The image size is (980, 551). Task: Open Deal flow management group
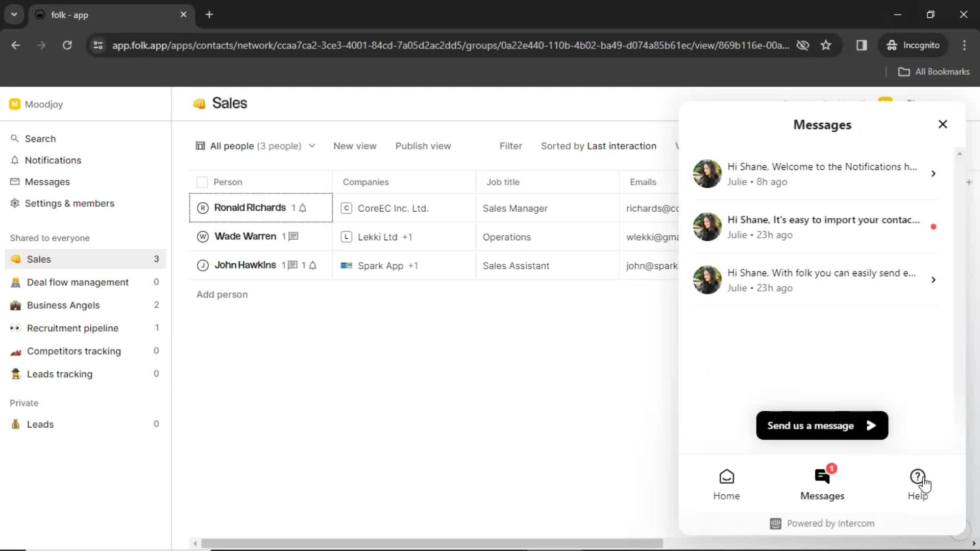[85, 282]
